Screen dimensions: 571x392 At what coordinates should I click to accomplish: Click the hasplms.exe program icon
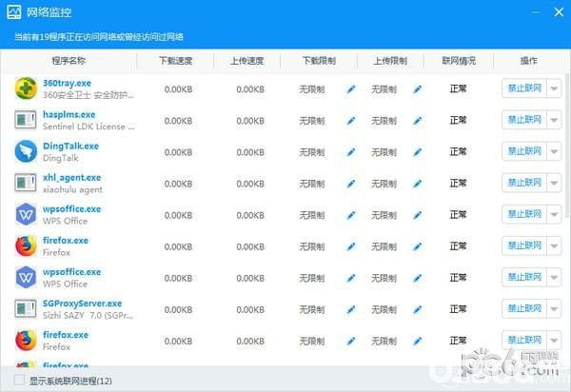(26, 120)
